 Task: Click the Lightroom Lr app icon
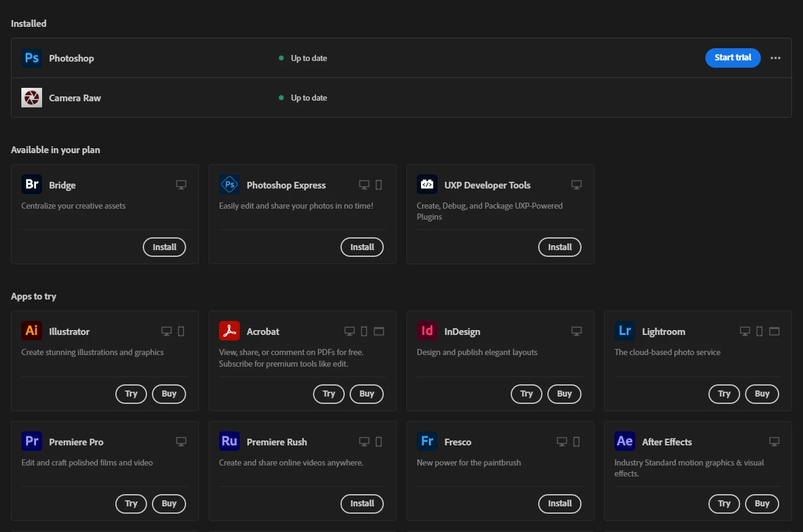pos(625,331)
